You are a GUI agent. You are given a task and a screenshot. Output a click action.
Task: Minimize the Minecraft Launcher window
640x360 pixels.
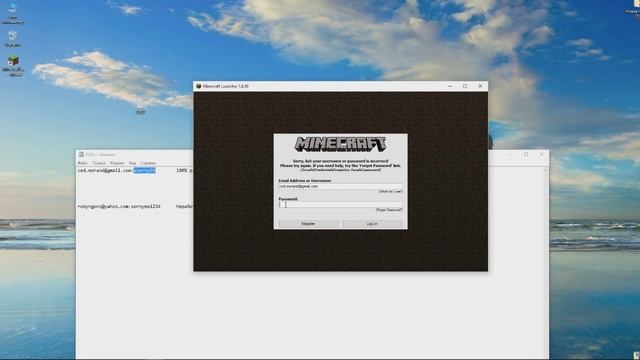tap(450, 86)
